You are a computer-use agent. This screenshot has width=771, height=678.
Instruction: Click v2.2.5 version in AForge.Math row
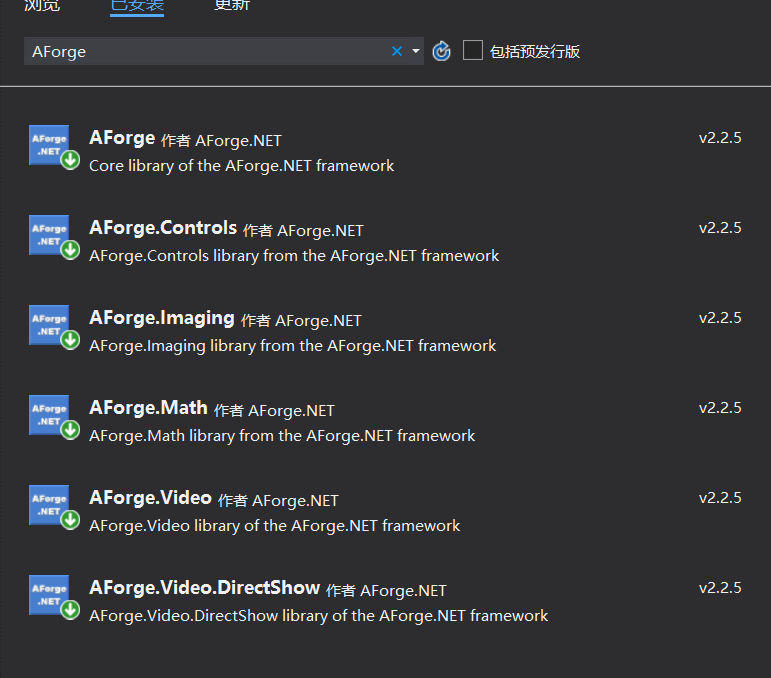pyautogui.click(x=720, y=408)
